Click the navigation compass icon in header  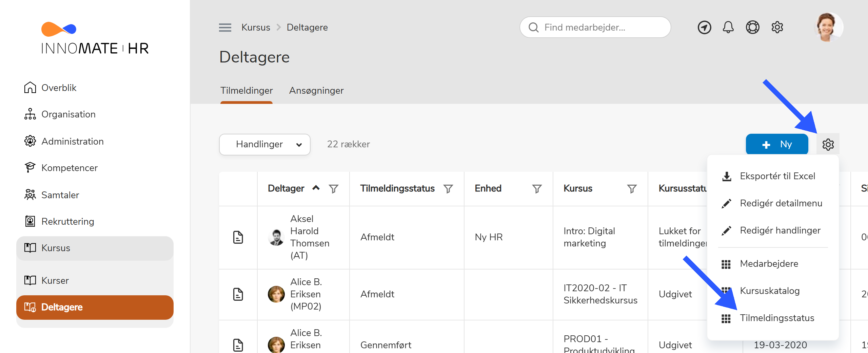point(704,27)
